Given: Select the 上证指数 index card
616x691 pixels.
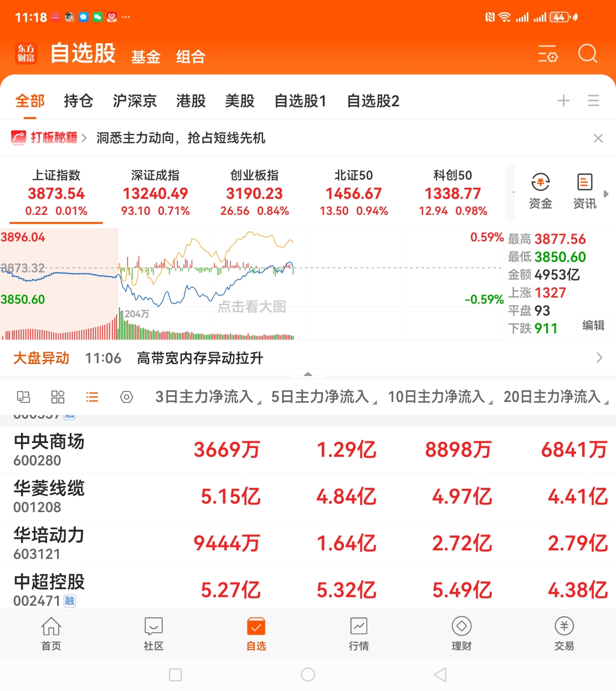Looking at the screenshot, I should pos(56,193).
